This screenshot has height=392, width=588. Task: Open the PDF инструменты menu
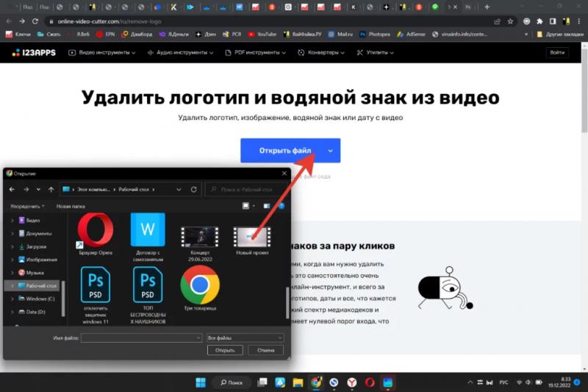[255, 52]
